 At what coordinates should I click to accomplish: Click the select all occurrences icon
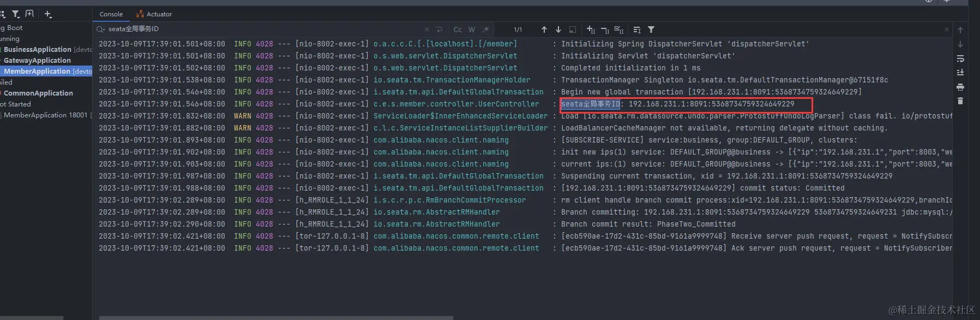pos(573,29)
